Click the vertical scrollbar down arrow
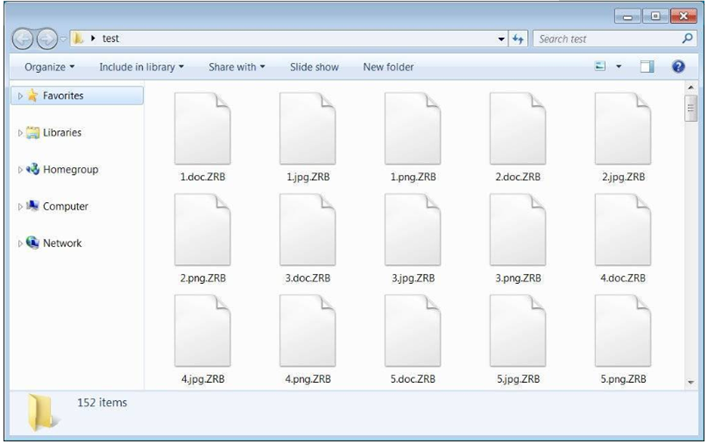The image size is (708, 444). [x=690, y=382]
